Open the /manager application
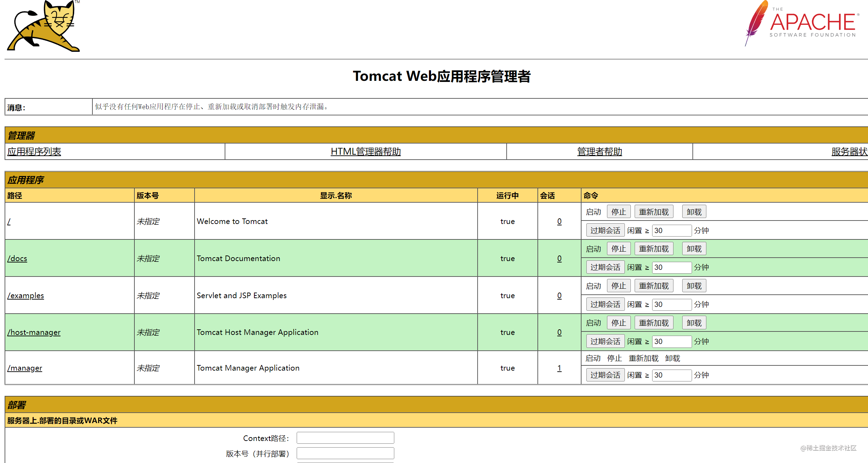 (24, 368)
